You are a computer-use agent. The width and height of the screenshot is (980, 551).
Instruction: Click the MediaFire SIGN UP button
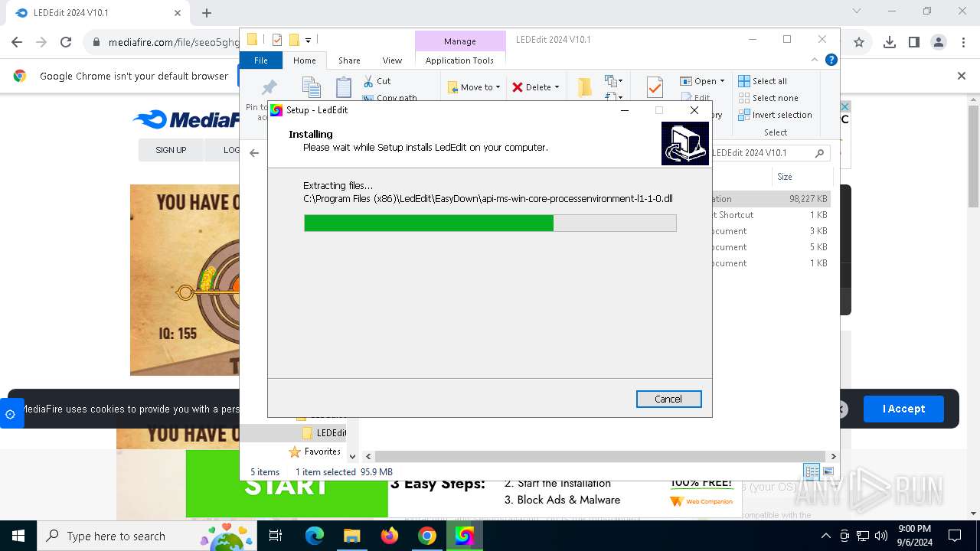[x=171, y=150]
